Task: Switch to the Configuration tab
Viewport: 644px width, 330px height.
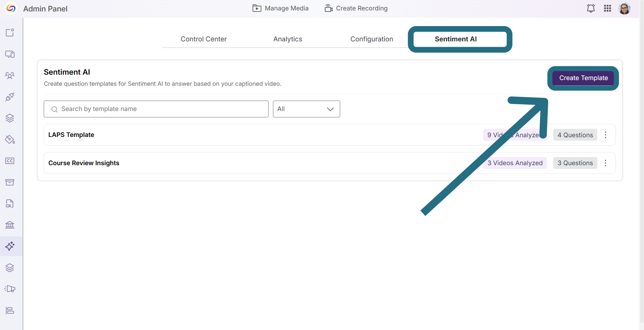Action: 372,39
